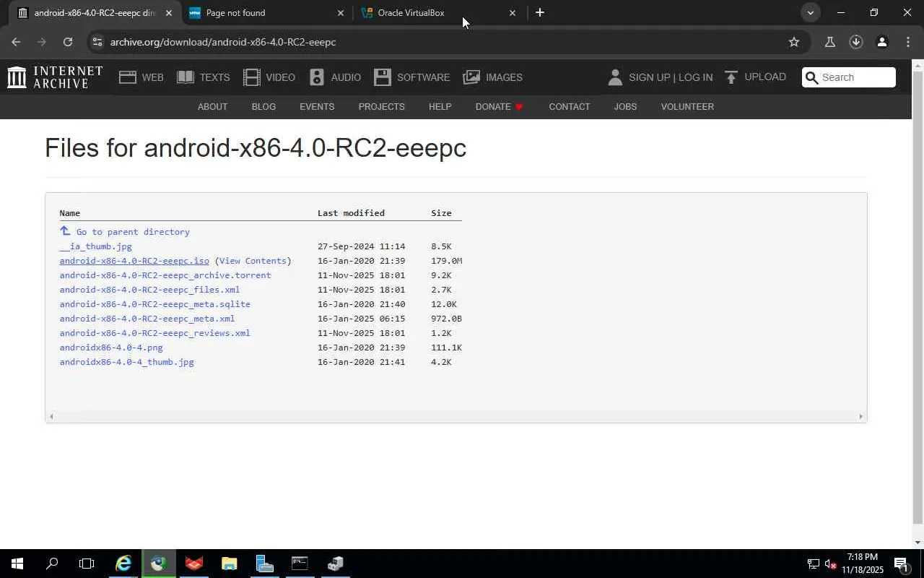
Task: Open the eeepc_meta.sqlite link
Action: (x=154, y=304)
